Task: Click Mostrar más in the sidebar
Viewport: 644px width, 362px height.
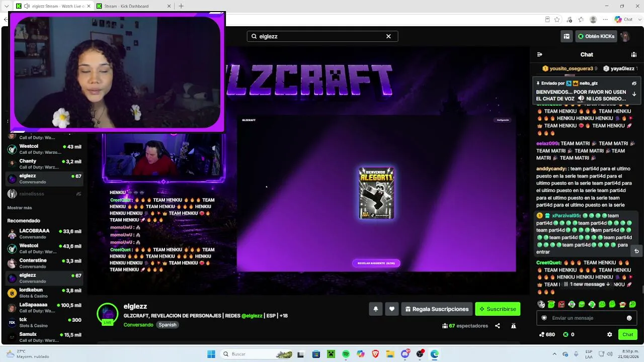Action: (20, 208)
